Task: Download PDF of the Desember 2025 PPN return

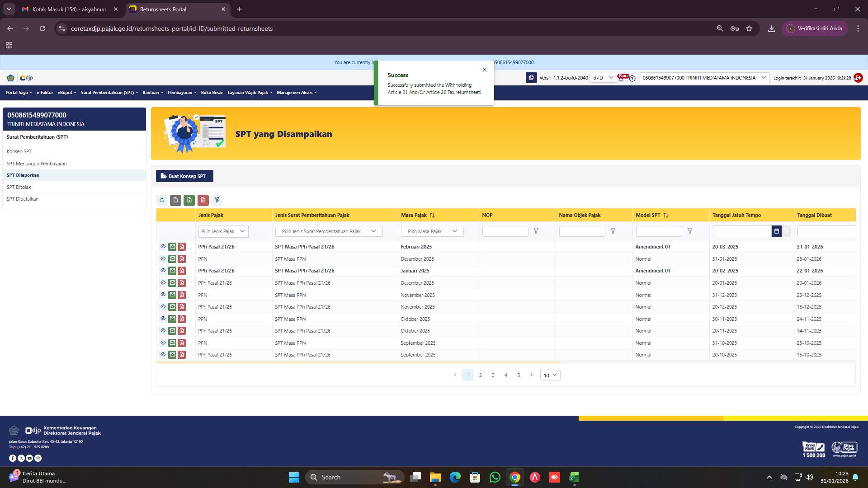Action: pos(182,259)
